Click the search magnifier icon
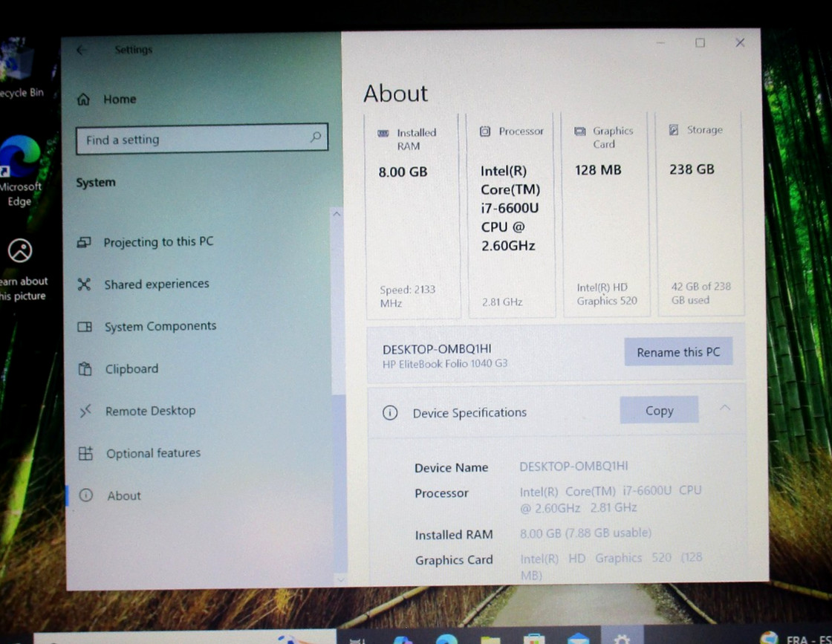The width and height of the screenshot is (832, 644). [x=316, y=137]
